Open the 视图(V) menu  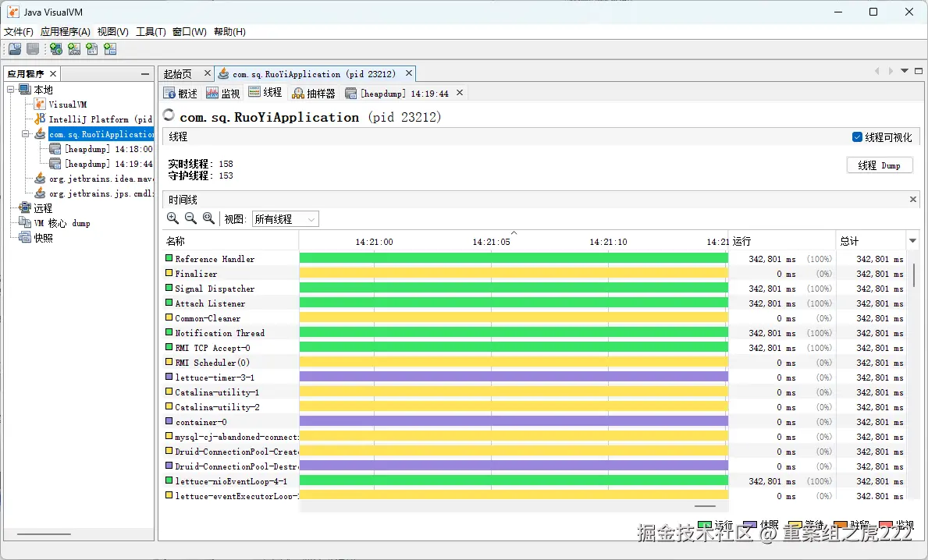(x=112, y=31)
